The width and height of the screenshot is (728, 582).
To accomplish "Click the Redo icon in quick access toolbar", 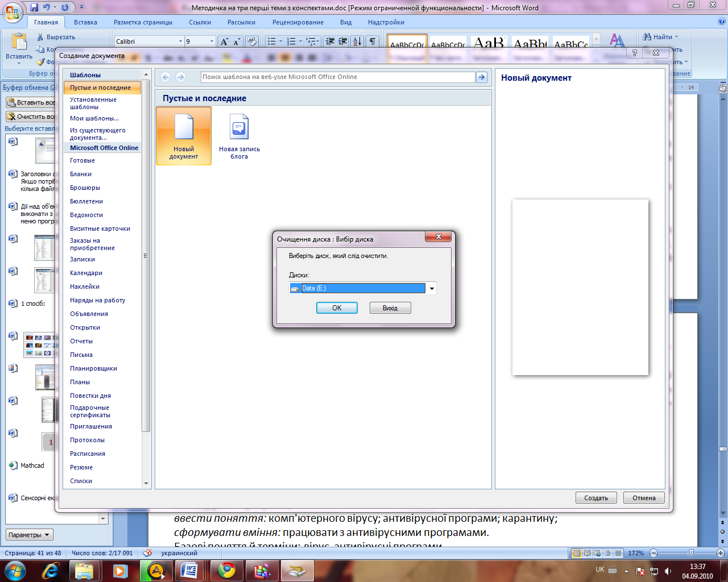I will (x=65, y=7).
